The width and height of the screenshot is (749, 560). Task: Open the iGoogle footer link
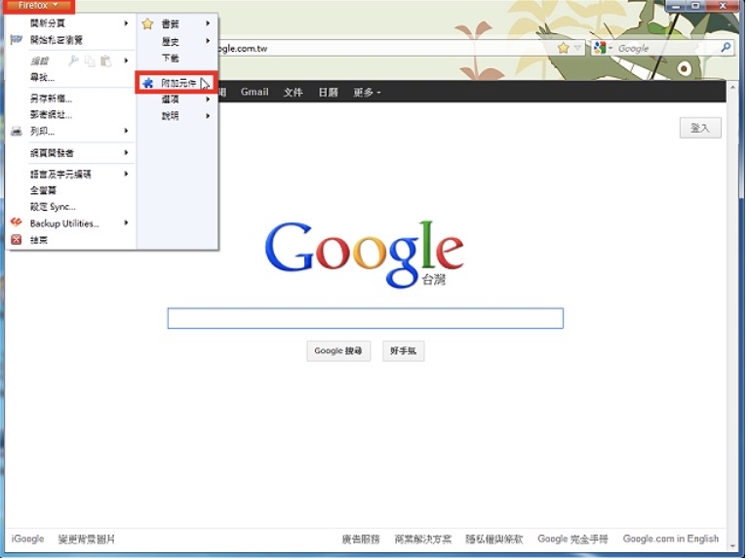pos(27,539)
